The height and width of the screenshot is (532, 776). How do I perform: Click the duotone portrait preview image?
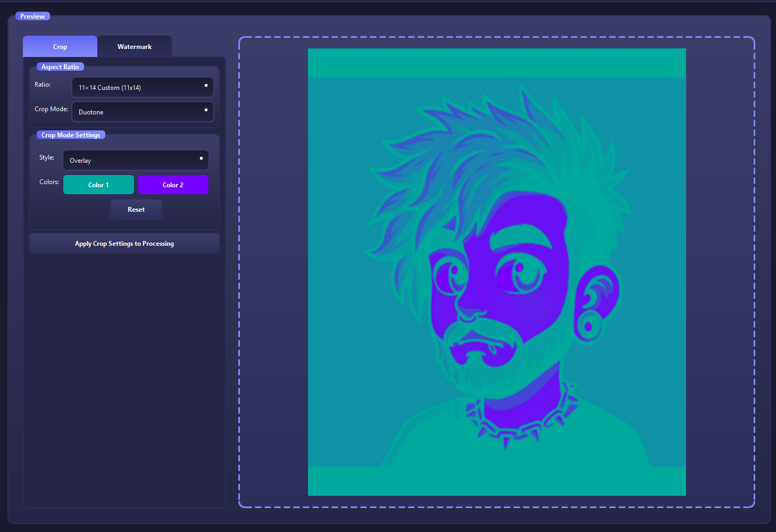[496, 271]
